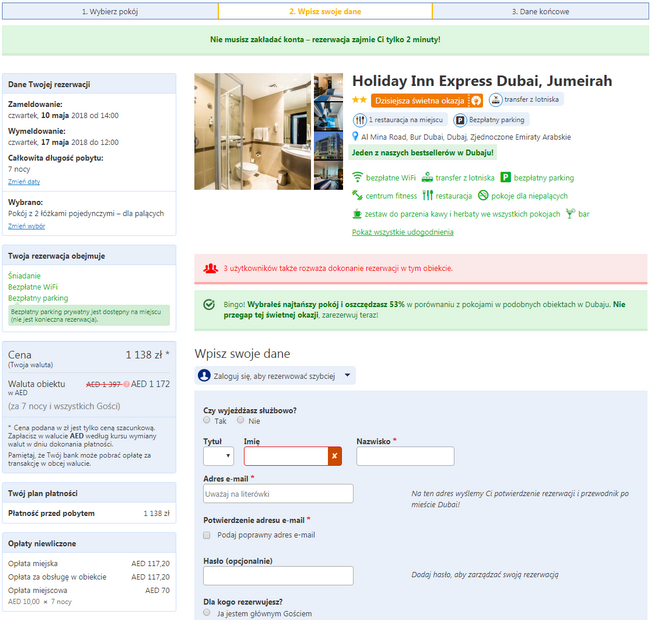Click the Al Mina Road address text
The image size is (650, 620).
[466, 137]
